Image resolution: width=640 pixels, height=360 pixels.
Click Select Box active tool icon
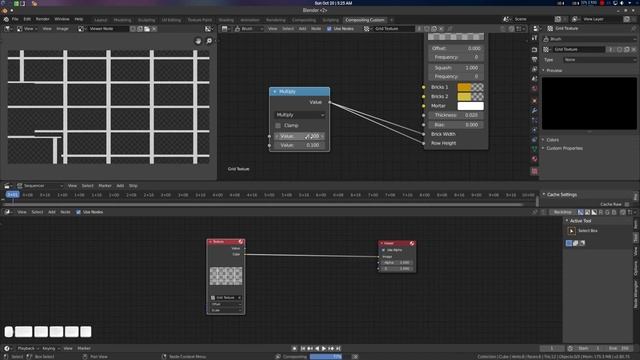[571, 231]
